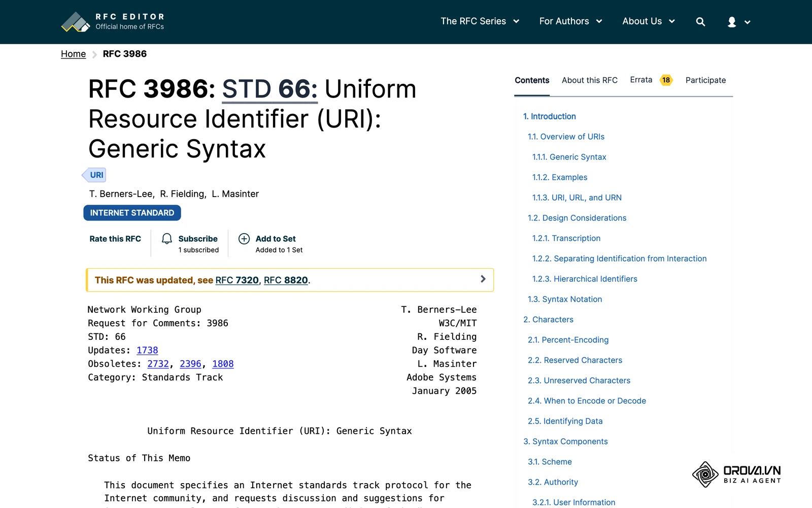Jump to 2.1. Percent-Encoding section
The image size is (812, 508).
568,340
